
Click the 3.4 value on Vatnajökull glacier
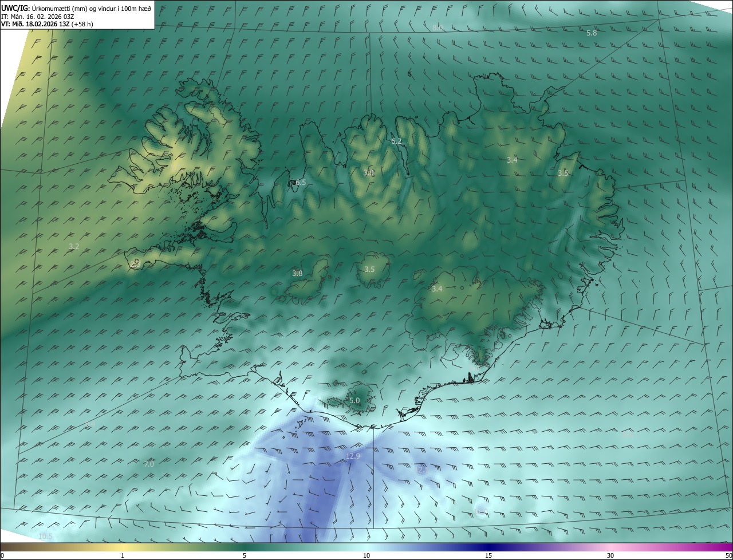(437, 289)
